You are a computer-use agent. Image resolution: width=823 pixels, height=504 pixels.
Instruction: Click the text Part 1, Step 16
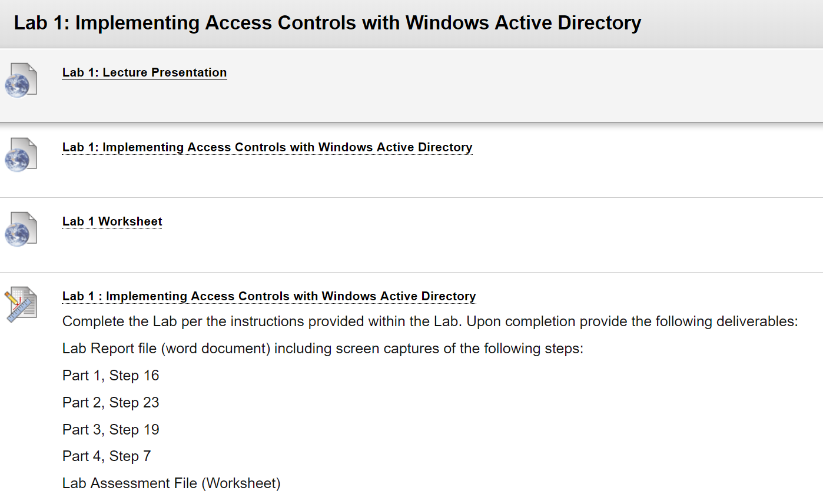click(x=111, y=376)
